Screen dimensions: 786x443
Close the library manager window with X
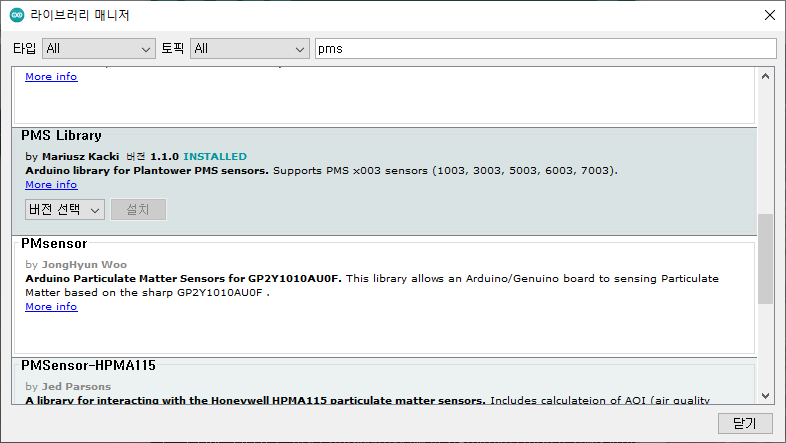click(x=770, y=15)
